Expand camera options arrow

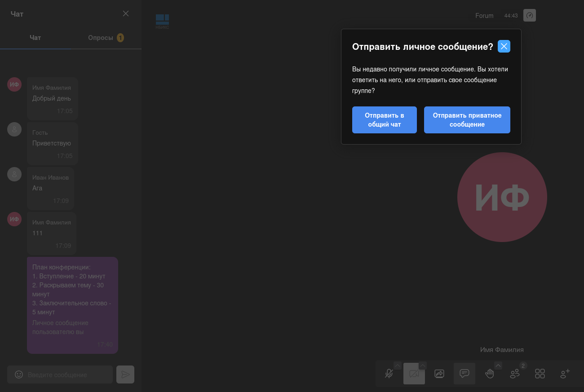(x=423, y=365)
